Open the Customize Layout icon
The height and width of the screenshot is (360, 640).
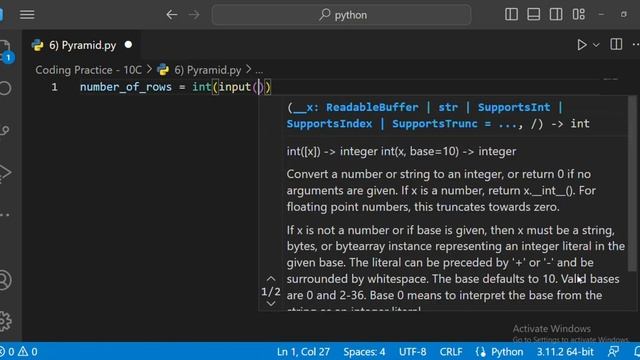click(x=578, y=14)
